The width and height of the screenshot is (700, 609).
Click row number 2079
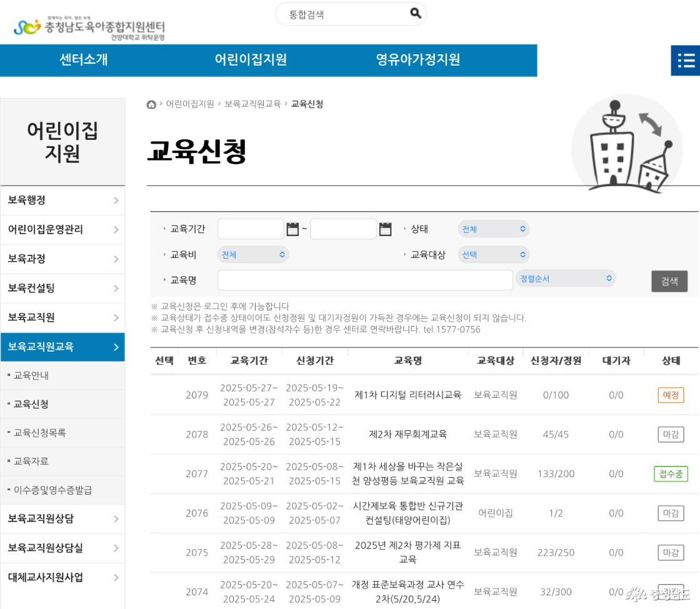pos(197,395)
